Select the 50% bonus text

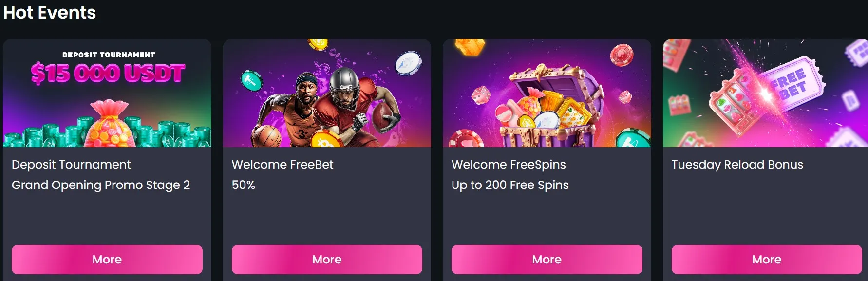coord(244,185)
